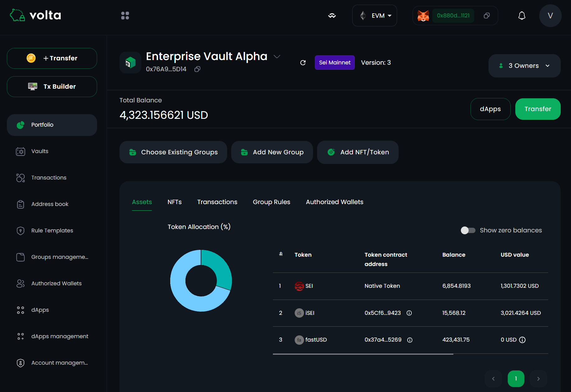The image size is (571, 392).
Task: Open dApps management in the sidebar
Action: pyautogui.click(x=52, y=337)
